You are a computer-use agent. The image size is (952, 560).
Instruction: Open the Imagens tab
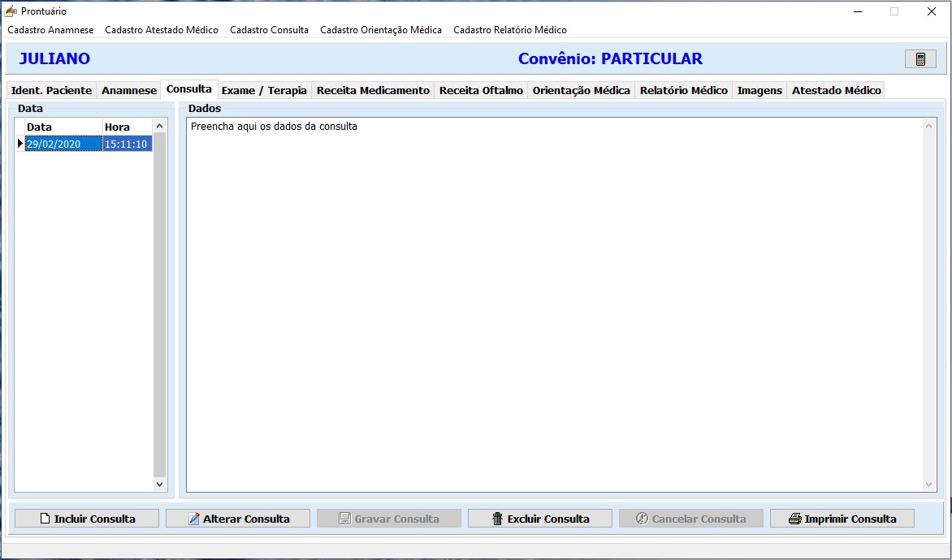(x=759, y=90)
